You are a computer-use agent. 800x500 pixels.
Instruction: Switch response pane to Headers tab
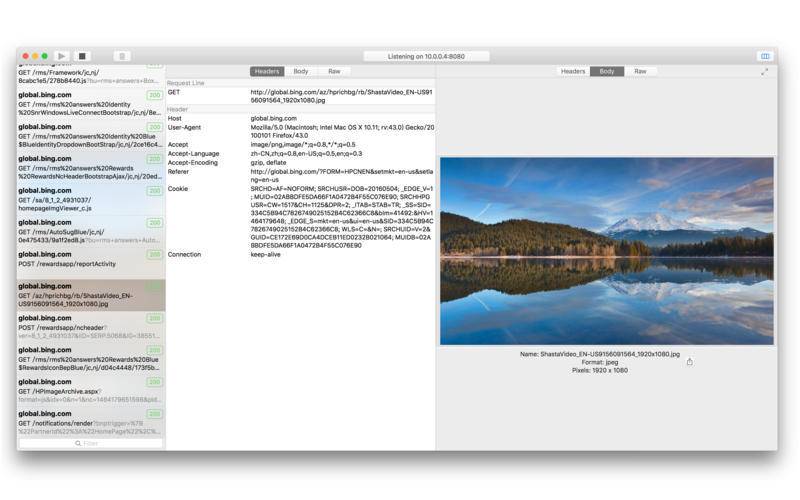coord(573,71)
